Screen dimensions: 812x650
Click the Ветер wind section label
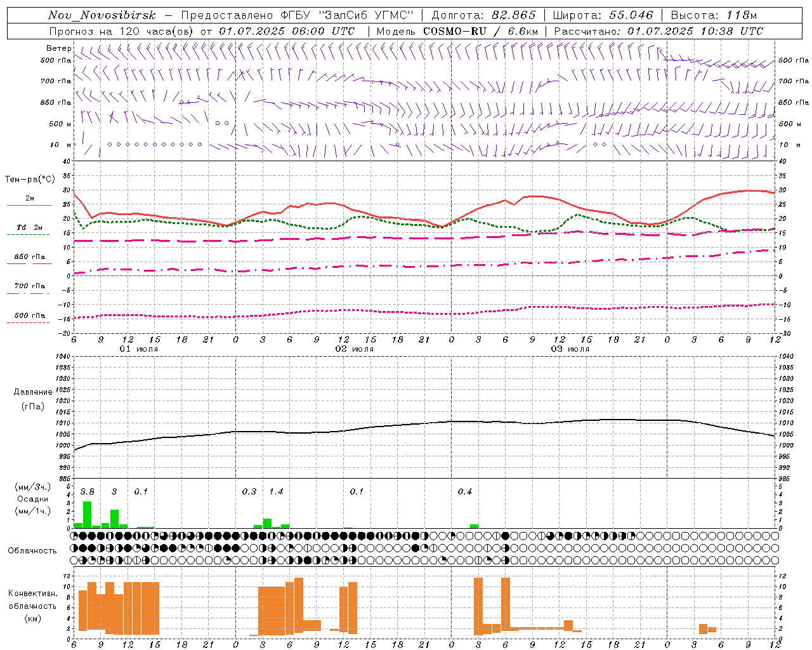(58, 48)
